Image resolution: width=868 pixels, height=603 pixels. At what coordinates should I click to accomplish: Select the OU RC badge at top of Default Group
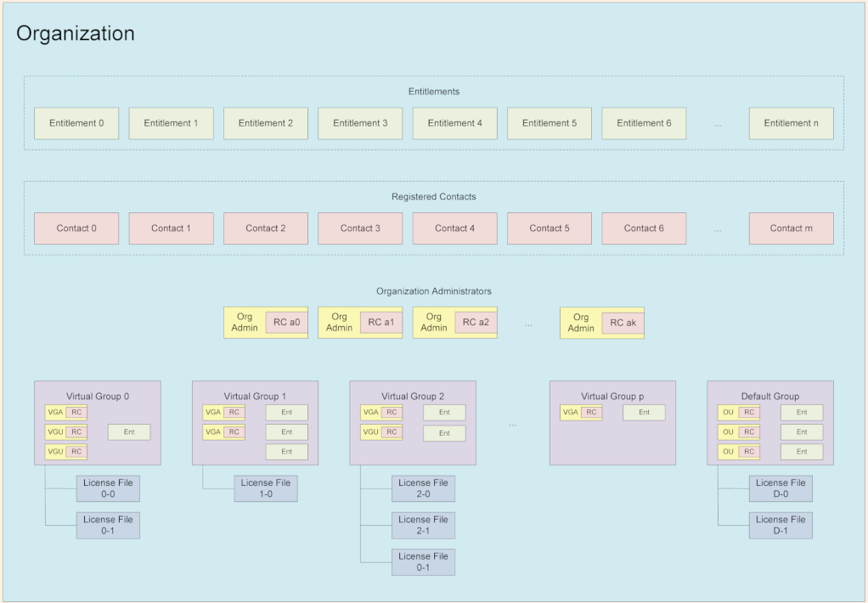738,412
